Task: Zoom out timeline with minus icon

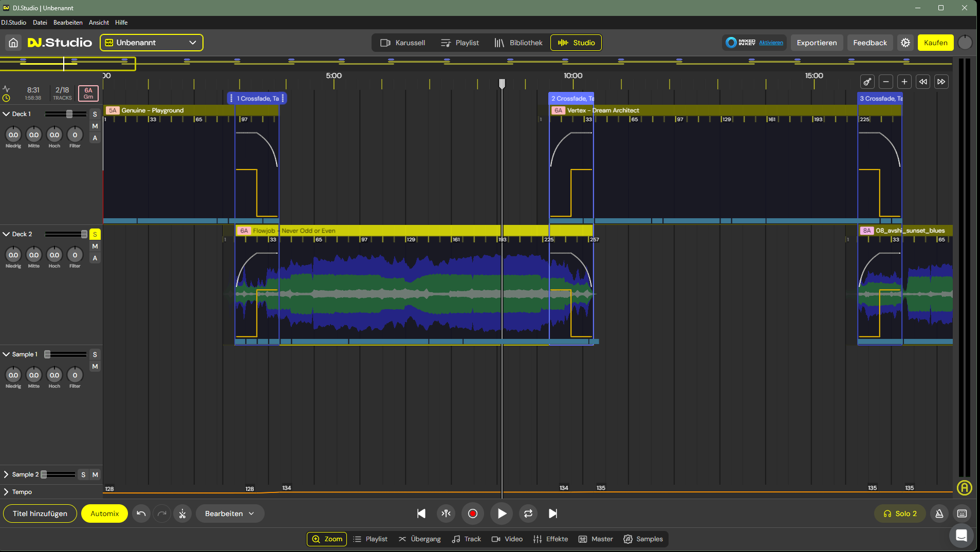Action: point(885,82)
